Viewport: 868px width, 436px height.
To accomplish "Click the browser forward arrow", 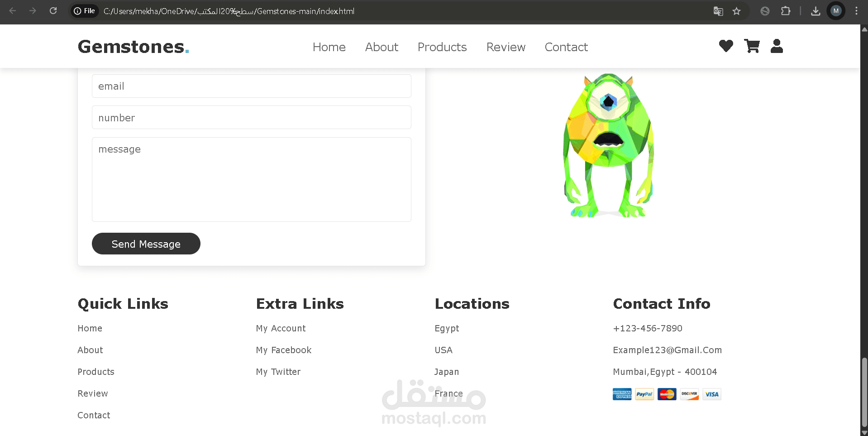I will [x=33, y=11].
